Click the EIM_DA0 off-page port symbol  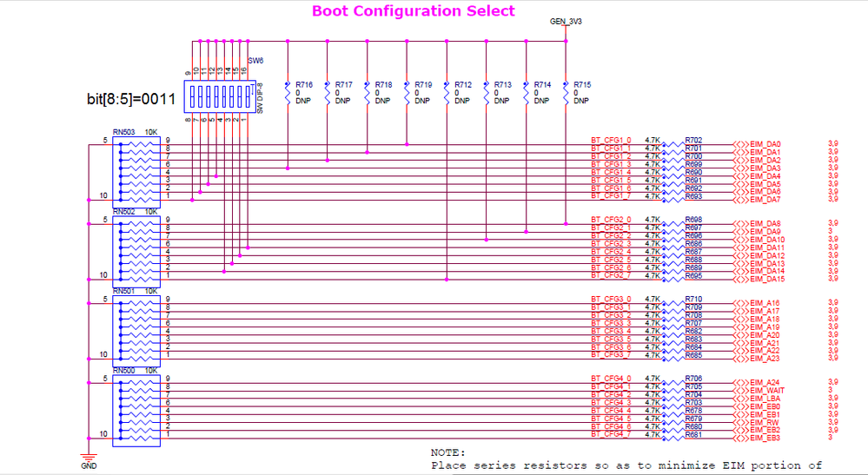(x=740, y=144)
